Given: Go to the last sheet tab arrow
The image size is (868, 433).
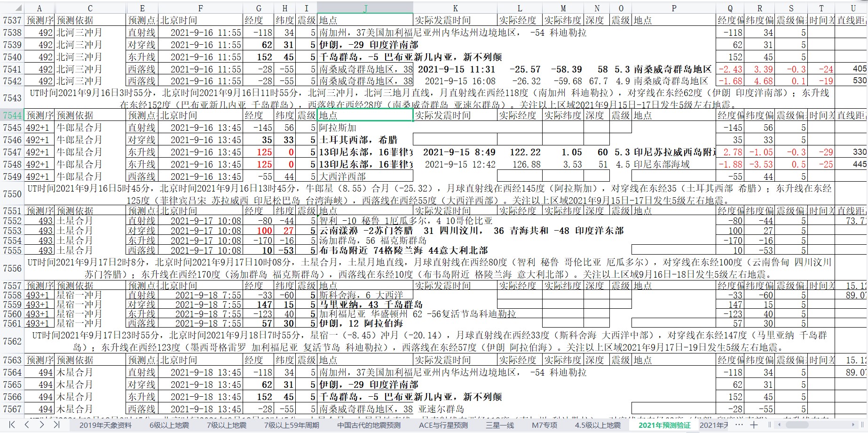Looking at the screenshot, I should click(56, 425).
